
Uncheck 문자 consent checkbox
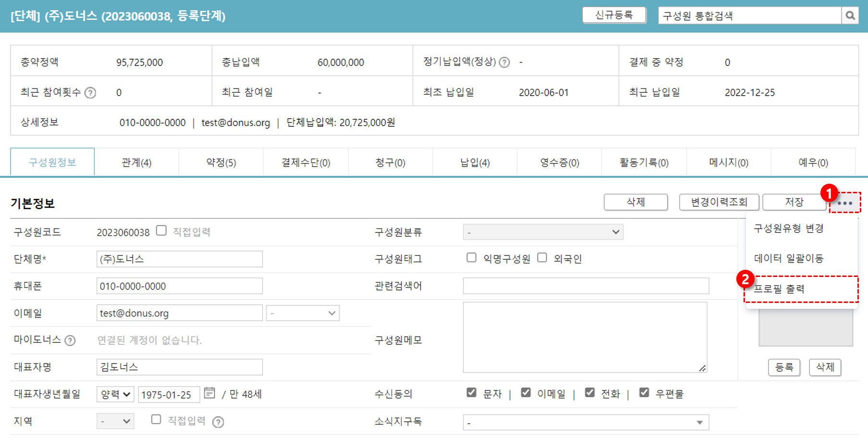tap(471, 393)
